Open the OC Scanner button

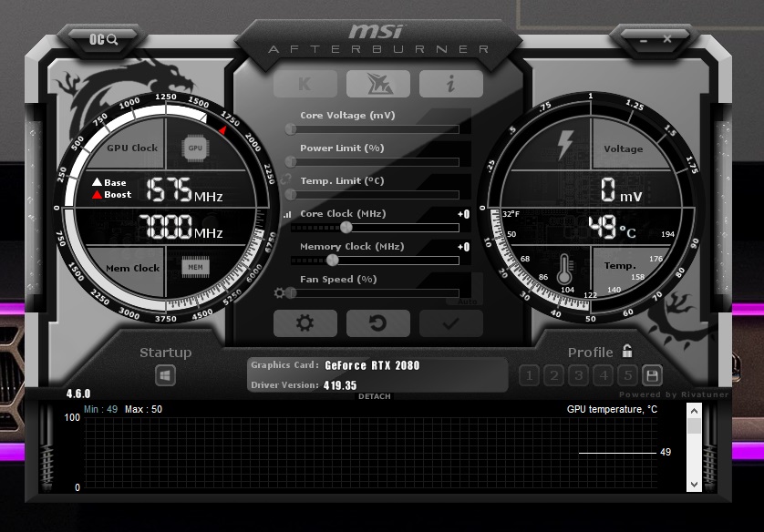[x=103, y=39]
